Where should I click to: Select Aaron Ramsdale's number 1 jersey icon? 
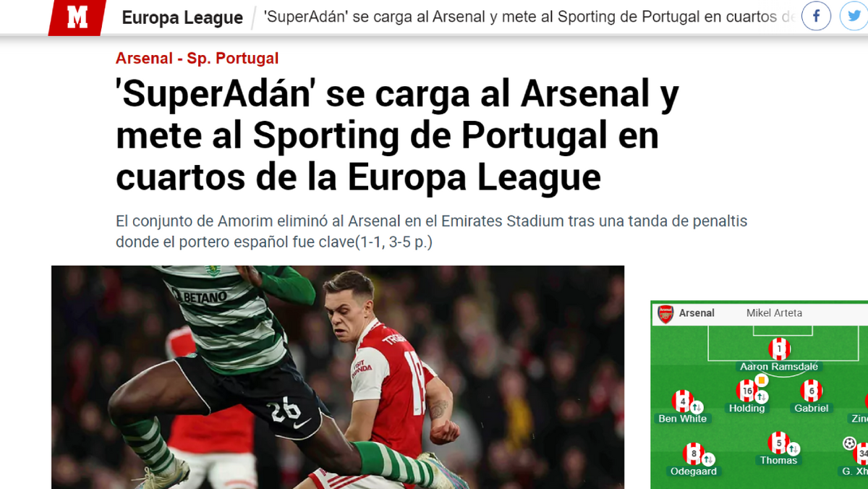pos(779,349)
